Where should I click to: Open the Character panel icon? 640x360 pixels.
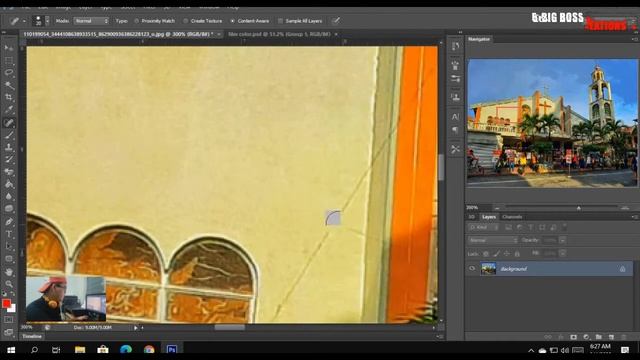(x=456, y=117)
